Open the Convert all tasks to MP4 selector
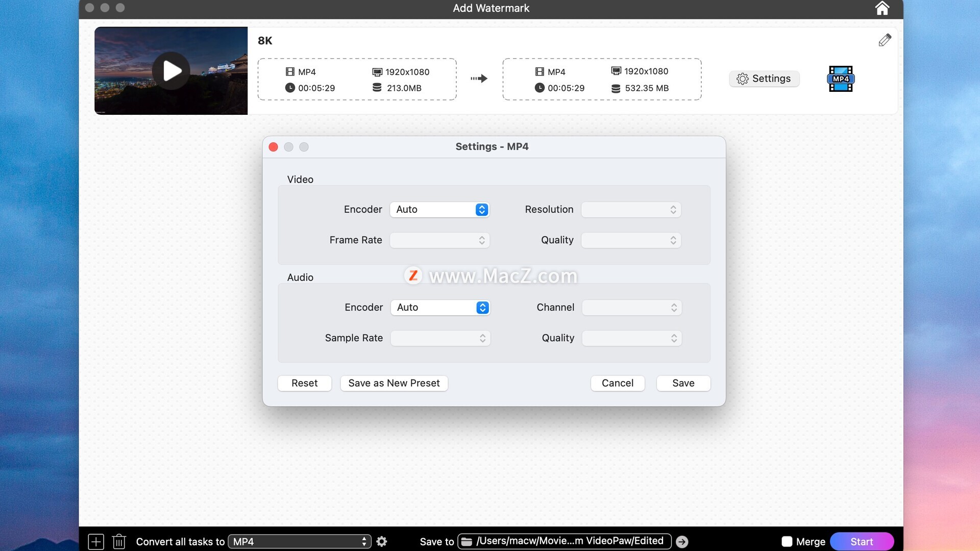 tap(299, 541)
